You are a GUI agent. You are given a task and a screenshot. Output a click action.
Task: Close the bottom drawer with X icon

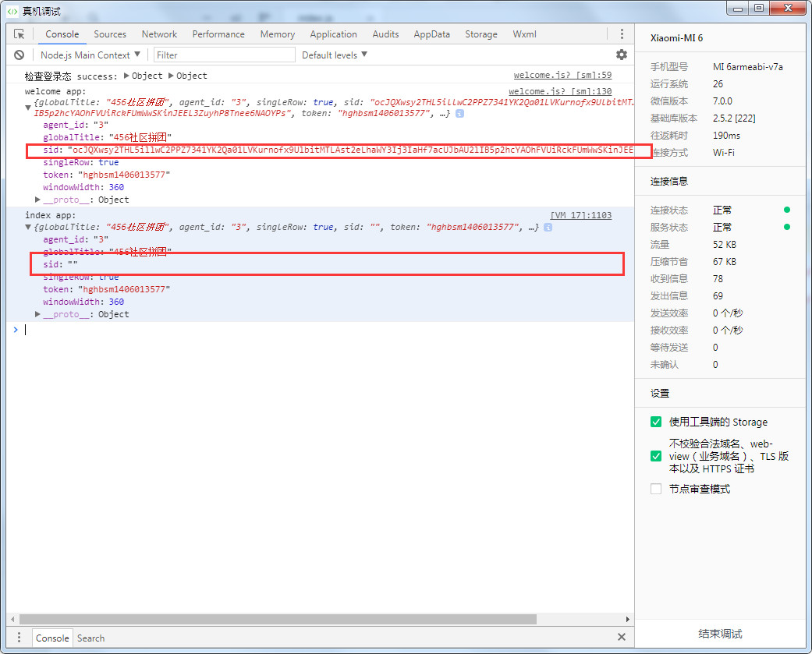pos(622,638)
